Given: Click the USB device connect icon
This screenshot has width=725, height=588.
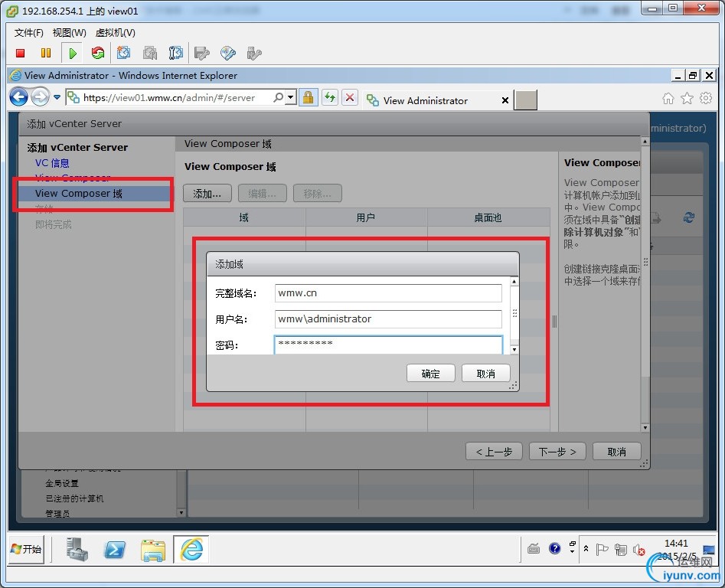Looking at the screenshot, I should click(254, 53).
